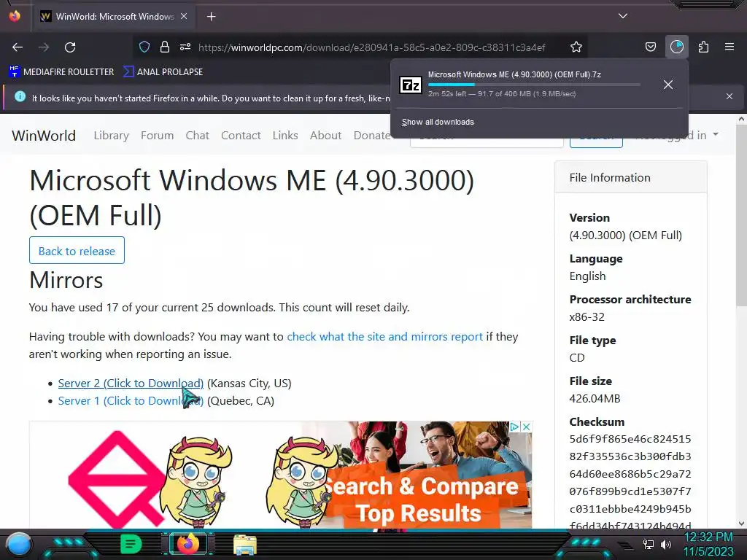Click the site security padlock icon
The height and width of the screenshot is (560, 747).
click(165, 47)
